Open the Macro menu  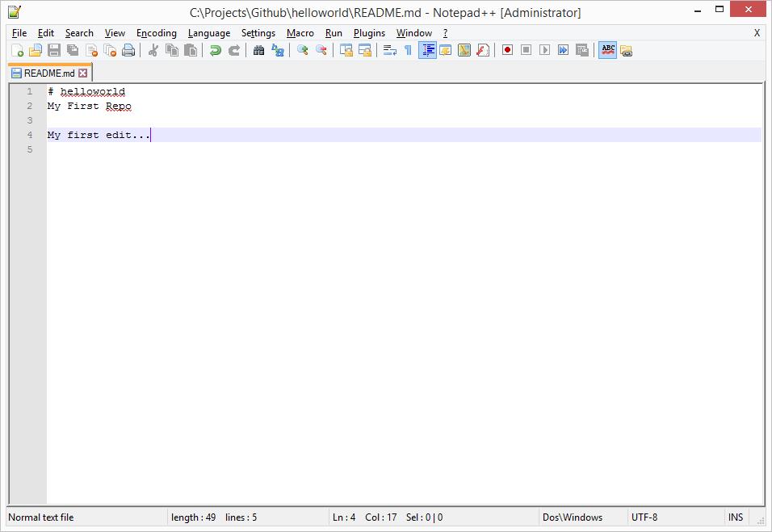point(300,33)
